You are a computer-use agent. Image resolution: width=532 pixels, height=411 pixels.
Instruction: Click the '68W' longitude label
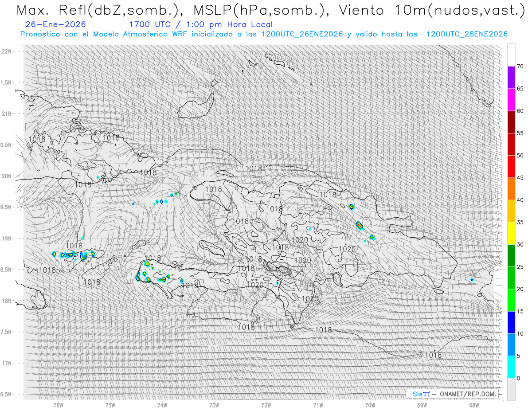pos(474,405)
